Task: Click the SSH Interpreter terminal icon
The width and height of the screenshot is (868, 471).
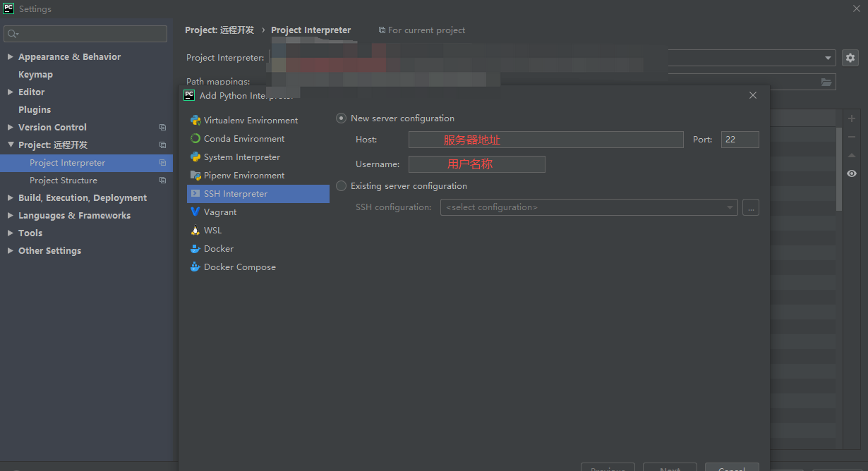Action: coord(195,194)
